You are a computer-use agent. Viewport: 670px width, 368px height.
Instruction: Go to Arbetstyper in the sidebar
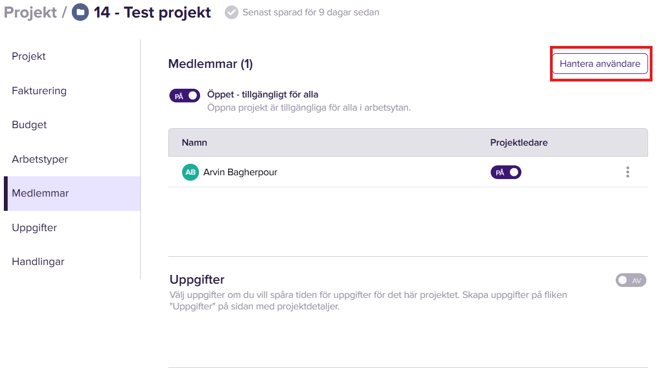[x=40, y=159]
